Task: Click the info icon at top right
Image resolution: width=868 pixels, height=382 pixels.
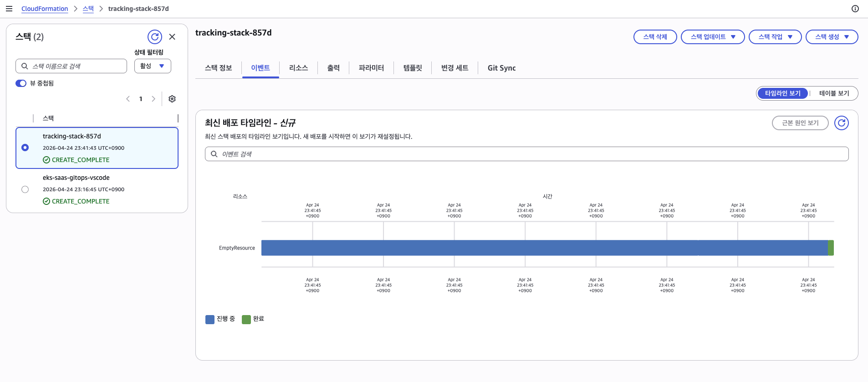Action: pyautogui.click(x=855, y=9)
